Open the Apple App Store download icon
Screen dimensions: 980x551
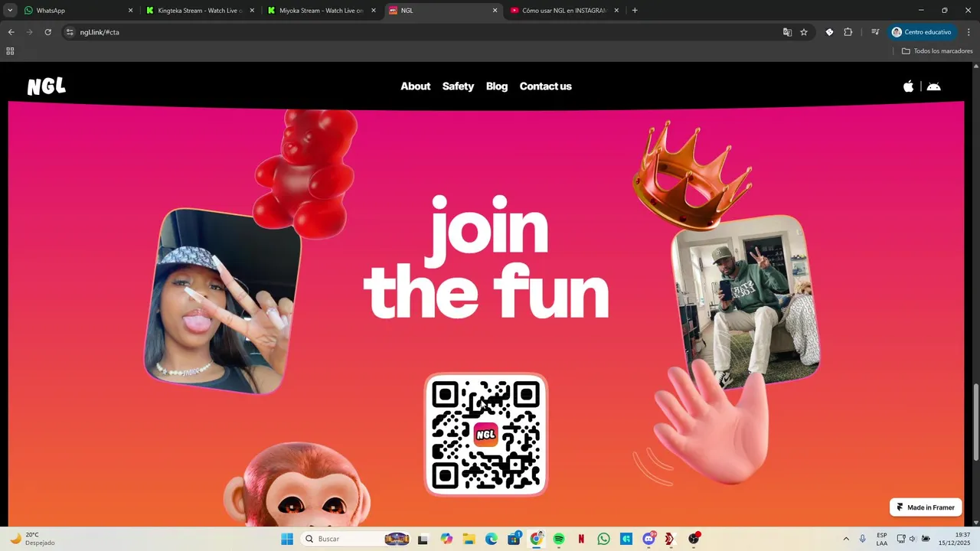908,86
